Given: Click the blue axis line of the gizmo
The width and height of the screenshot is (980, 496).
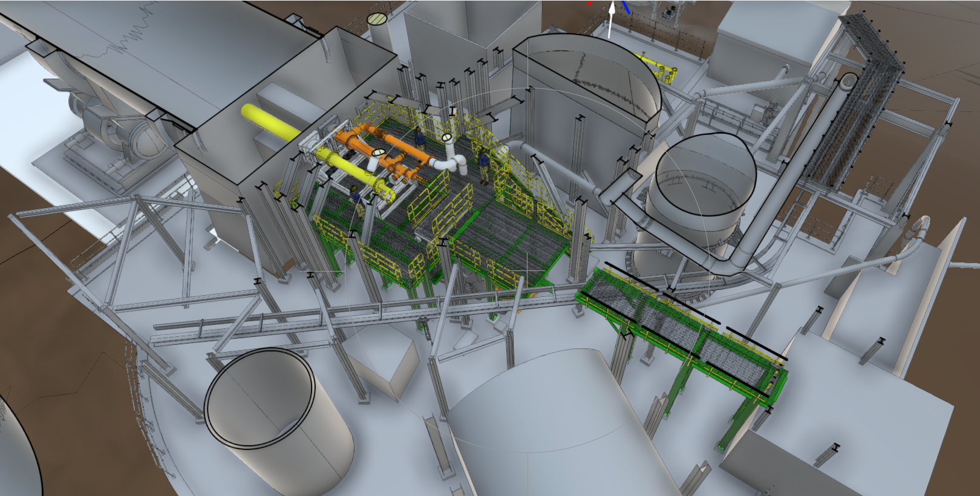Looking at the screenshot, I should (x=627, y=7).
